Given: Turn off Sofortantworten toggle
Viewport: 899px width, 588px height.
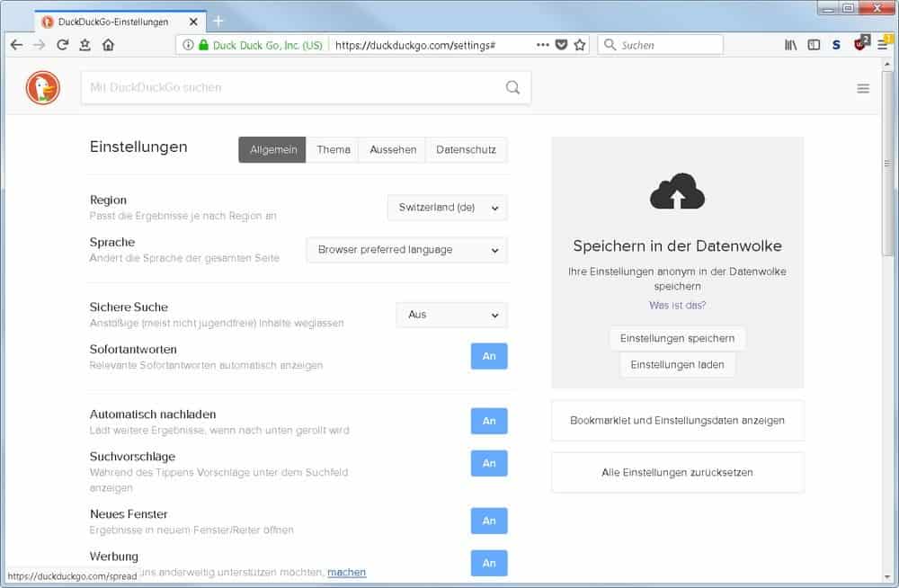Looking at the screenshot, I should [489, 356].
